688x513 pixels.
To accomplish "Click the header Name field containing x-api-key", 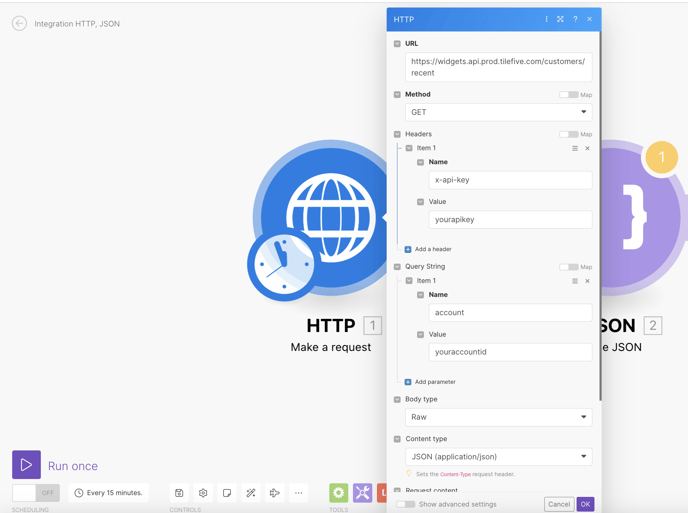I will (510, 180).
